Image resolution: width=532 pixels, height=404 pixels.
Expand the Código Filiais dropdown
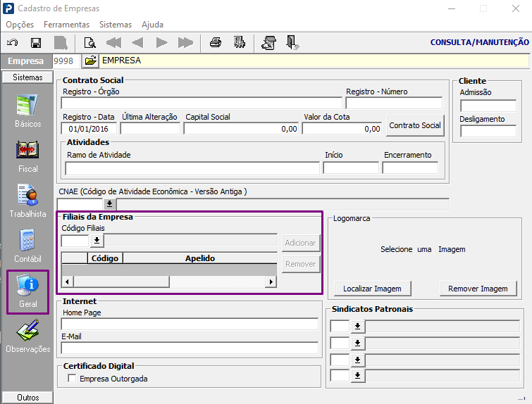(97, 241)
